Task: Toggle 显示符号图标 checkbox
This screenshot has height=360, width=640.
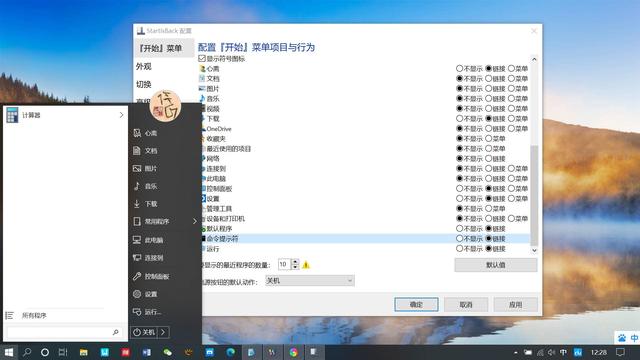Action: [202, 59]
